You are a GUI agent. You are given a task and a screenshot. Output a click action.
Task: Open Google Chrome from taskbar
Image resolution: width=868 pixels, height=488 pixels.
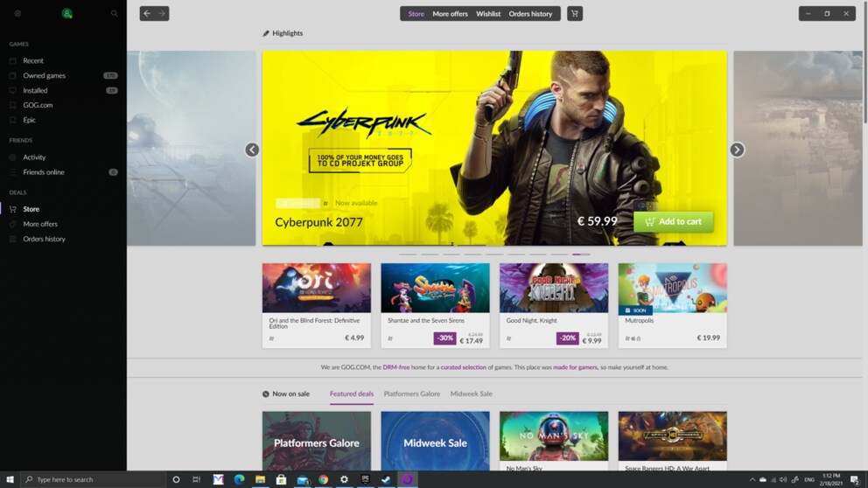323,479
